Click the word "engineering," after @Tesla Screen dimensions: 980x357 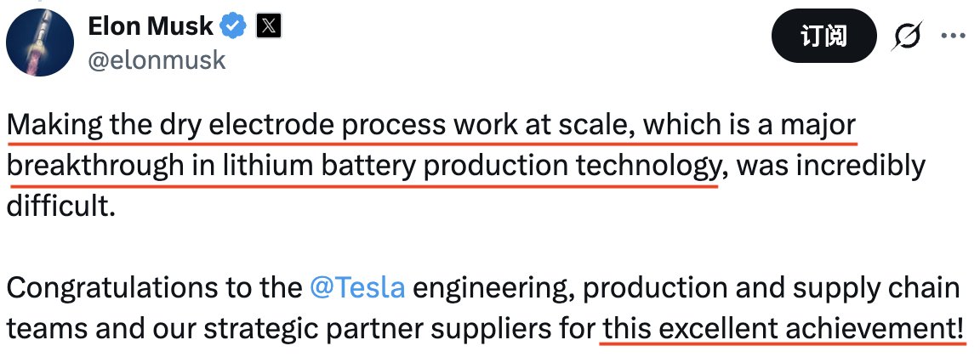(481, 287)
